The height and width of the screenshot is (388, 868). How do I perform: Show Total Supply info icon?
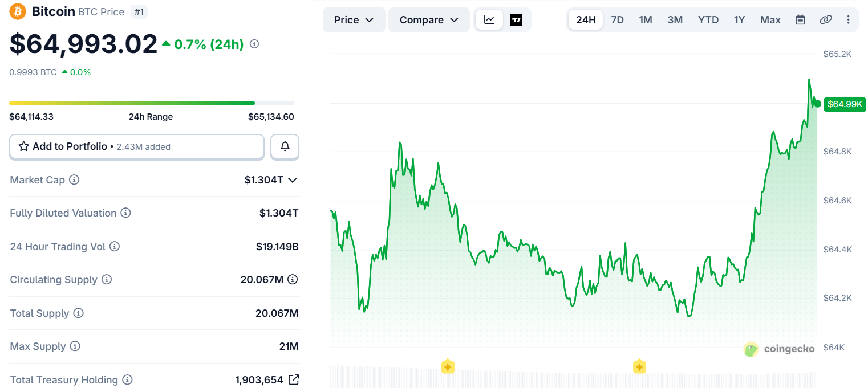[79, 313]
